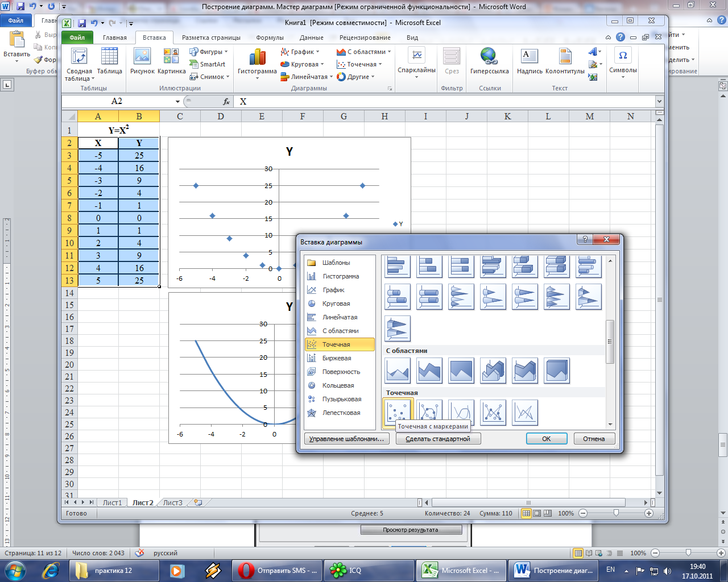
Task: Open the Фигуры dropdown
Action: (208, 52)
